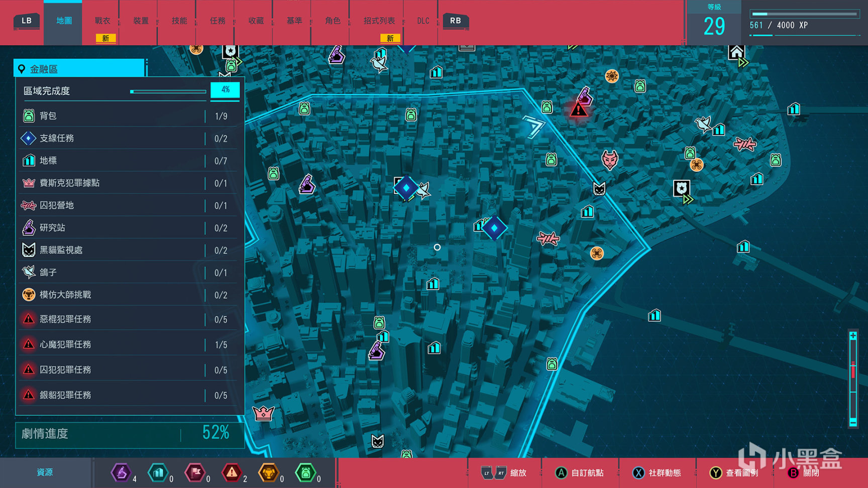The height and width of the screenshot is (488, 868).
Task: Click the purple research token resource icon
Action: [121, 472]
